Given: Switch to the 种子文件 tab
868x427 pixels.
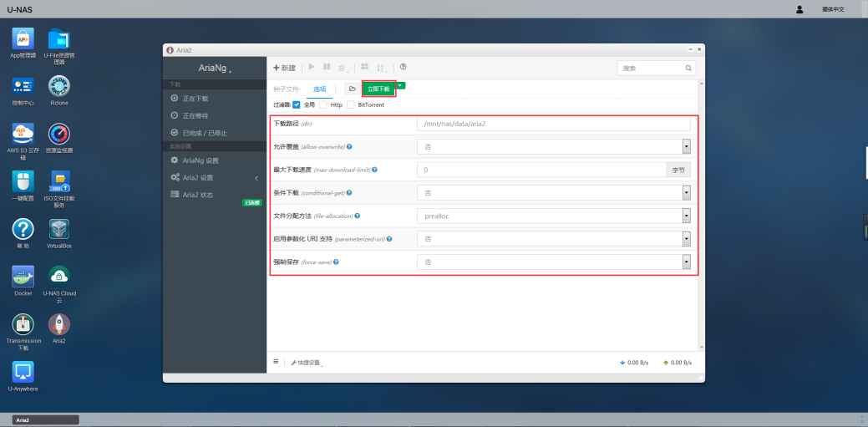Looking at the screenshot, I should tap(287, 89).
